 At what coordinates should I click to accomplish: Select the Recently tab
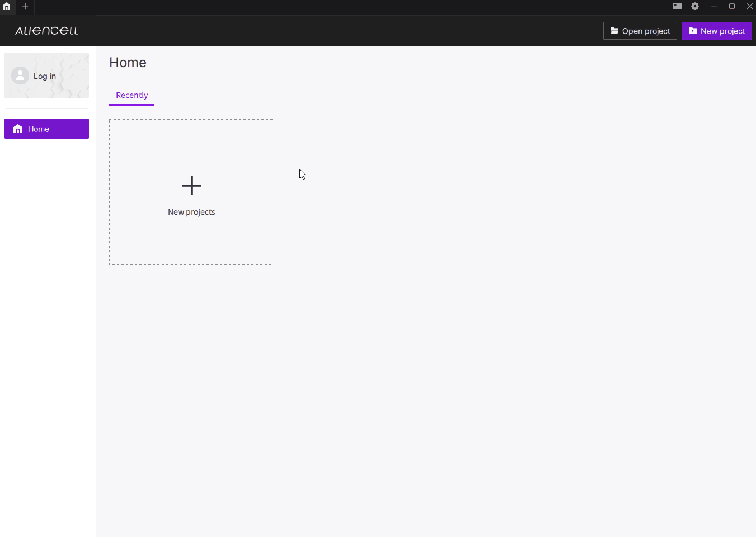coord(132,95)
